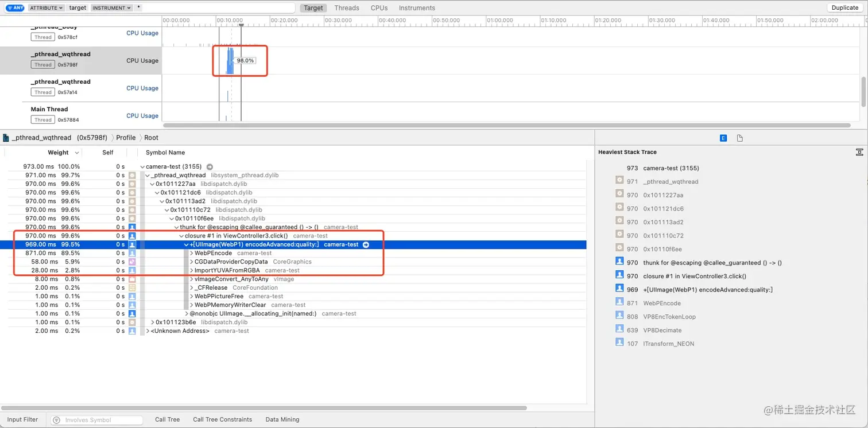Expand the WebPEncode node
Screen dimensions: 868x428
point(192,253)
